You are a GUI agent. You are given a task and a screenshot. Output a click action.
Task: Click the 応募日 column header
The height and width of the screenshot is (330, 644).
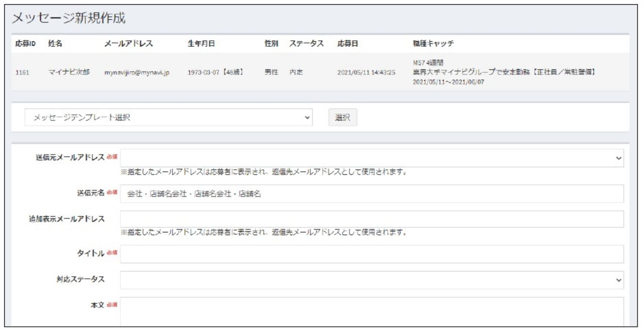pyautogui.click(x=347, y=44)
